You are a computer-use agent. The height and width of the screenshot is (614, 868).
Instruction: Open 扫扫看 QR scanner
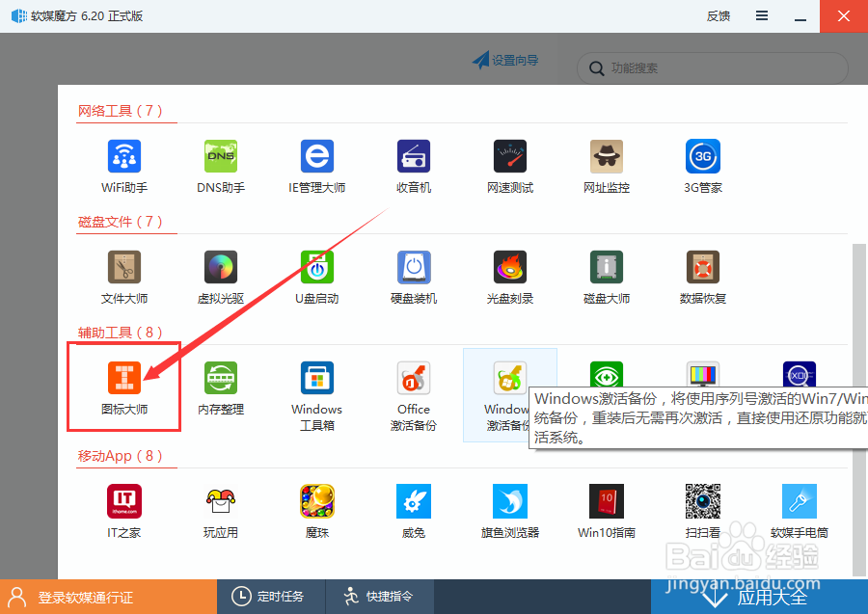(x=702, y=511)
